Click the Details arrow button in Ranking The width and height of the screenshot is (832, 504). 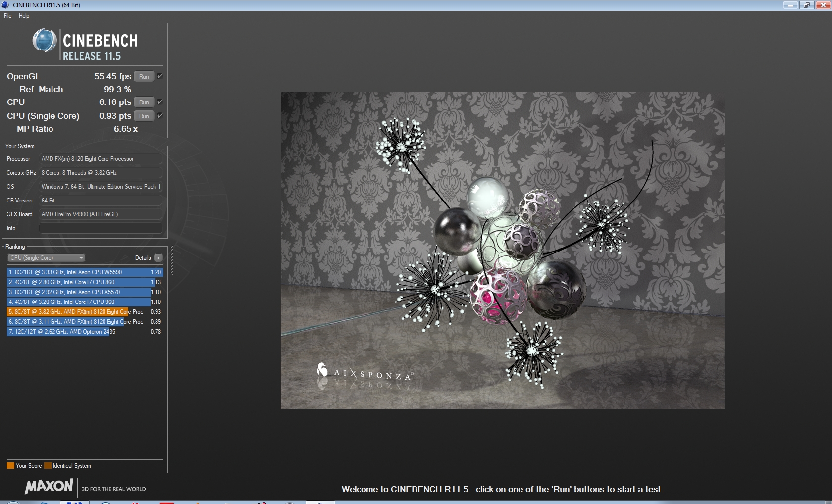click(158, 258)
